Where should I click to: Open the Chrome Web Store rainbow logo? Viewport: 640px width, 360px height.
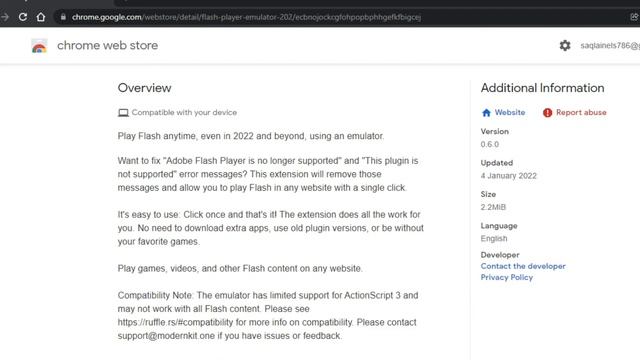39,46
